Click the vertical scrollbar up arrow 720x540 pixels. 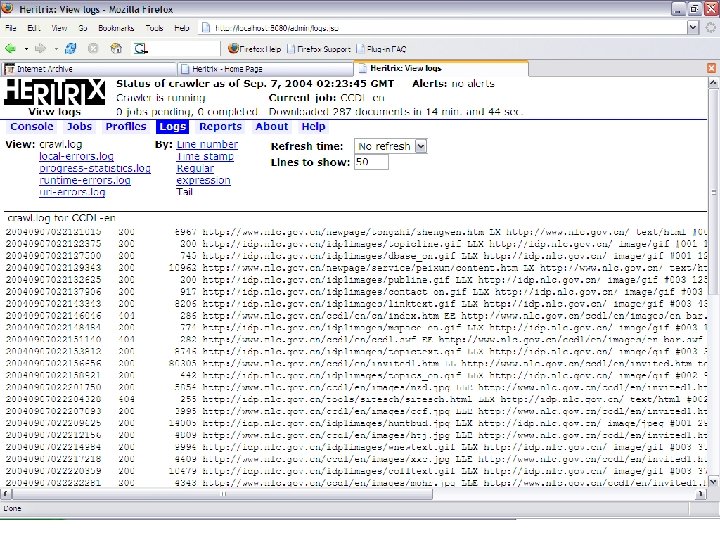(713, 83)
